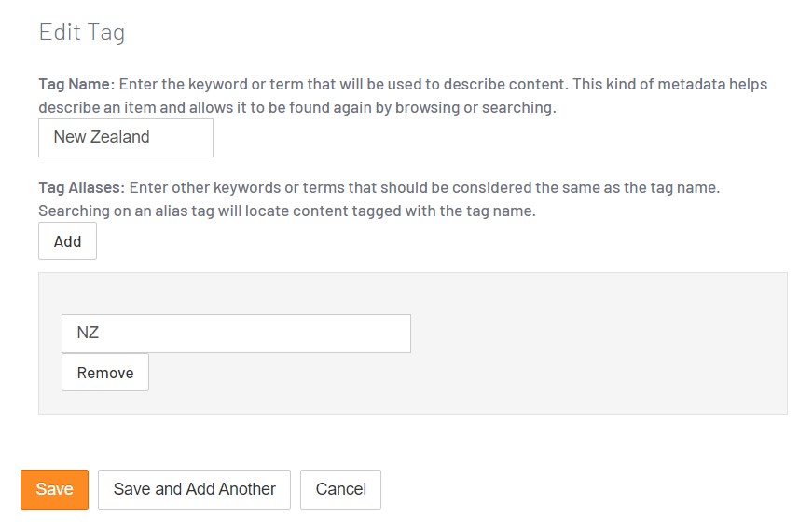The image size is (799, 532).
Task: Add a new tag alias
Action: [67, 241]
